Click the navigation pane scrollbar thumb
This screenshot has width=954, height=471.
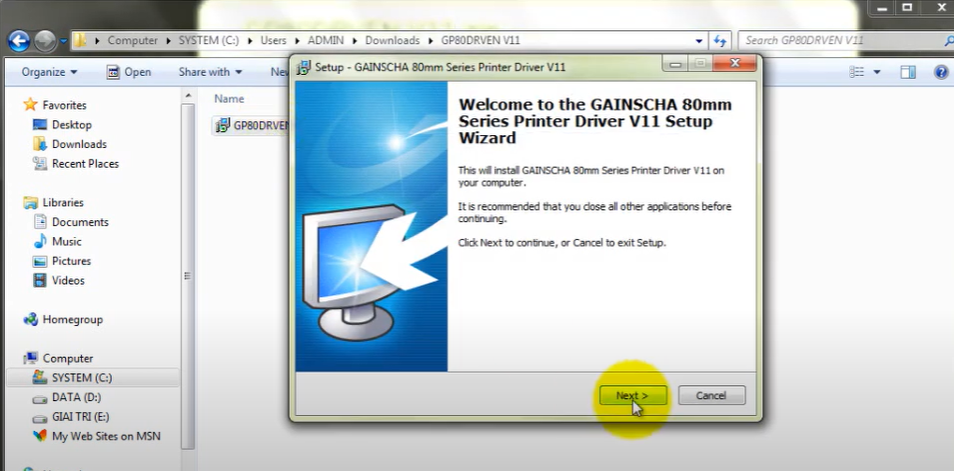pyautogui.click(x=188, y=276)
